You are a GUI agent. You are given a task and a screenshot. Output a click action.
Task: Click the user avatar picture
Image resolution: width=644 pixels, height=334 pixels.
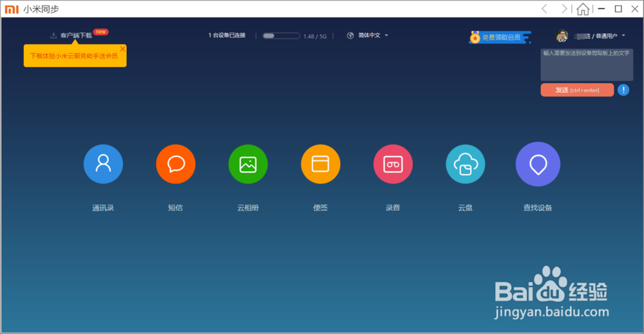click(562, 36)
